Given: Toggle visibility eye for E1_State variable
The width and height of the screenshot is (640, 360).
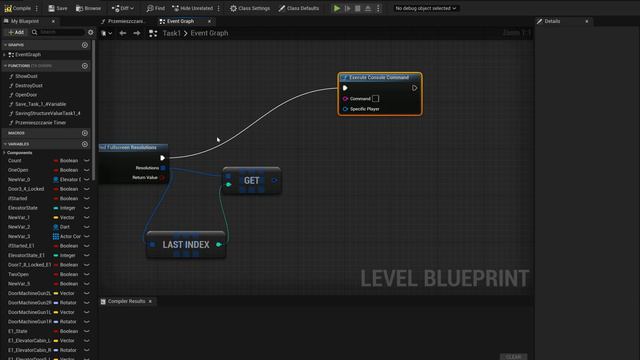Looking at the screenshot, I should 87,331.
